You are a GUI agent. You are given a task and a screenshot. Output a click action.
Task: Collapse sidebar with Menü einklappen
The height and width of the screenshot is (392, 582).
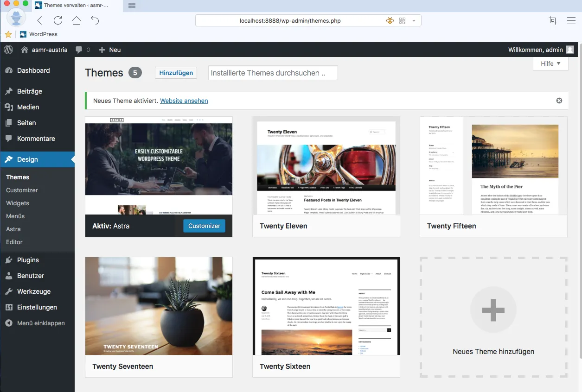click(37, 323)
